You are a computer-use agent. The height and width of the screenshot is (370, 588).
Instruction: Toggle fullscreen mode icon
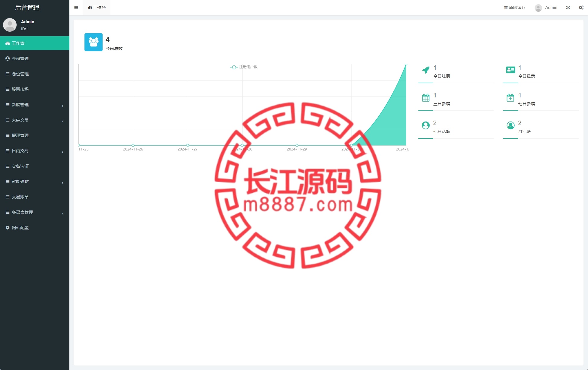pyautogui.click(x=568, y=8)
